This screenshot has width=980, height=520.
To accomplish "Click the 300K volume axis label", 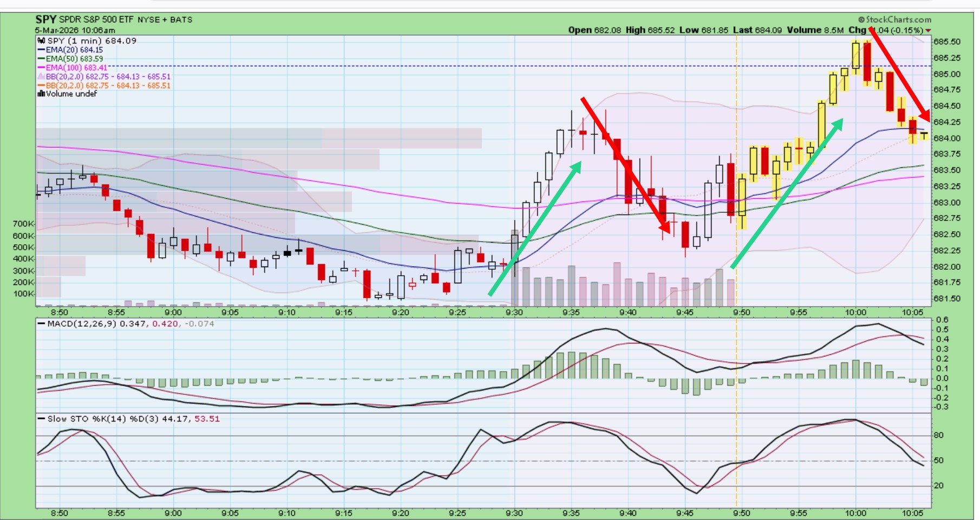I will (23, 271).
